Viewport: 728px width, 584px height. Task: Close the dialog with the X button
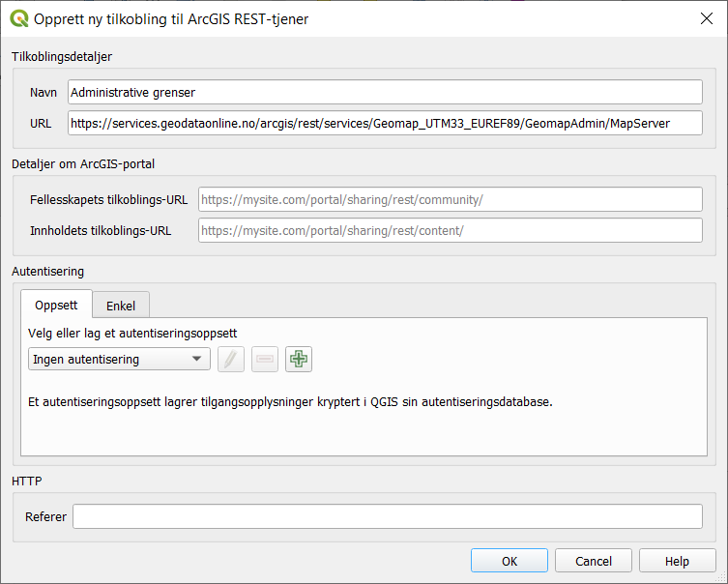point(707,18)
